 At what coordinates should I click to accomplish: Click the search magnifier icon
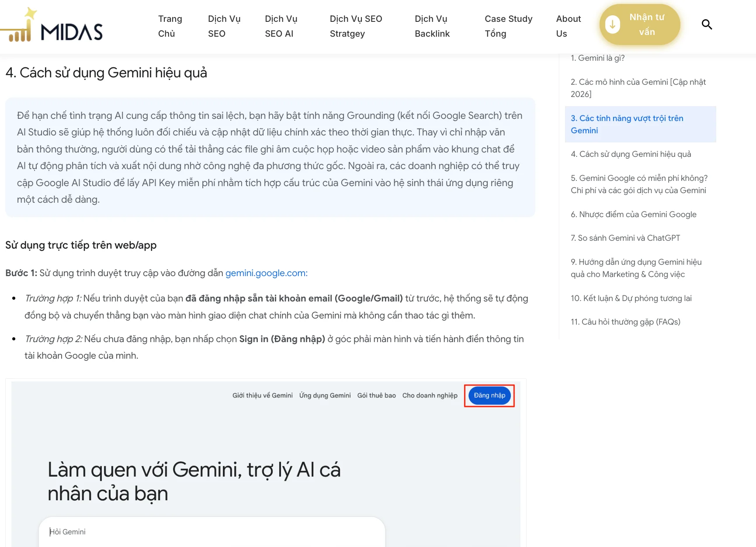[x=707, y=24]
